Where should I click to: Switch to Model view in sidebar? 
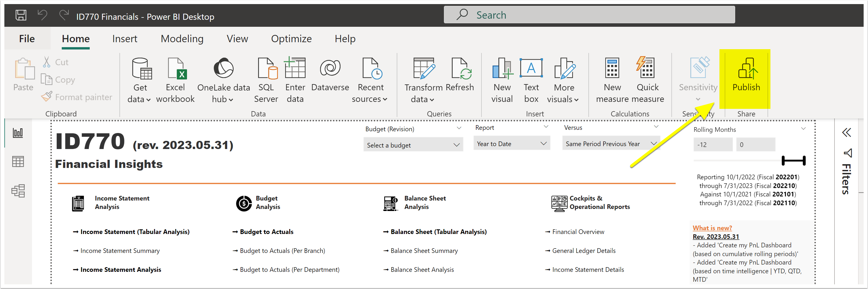(18, 191)
